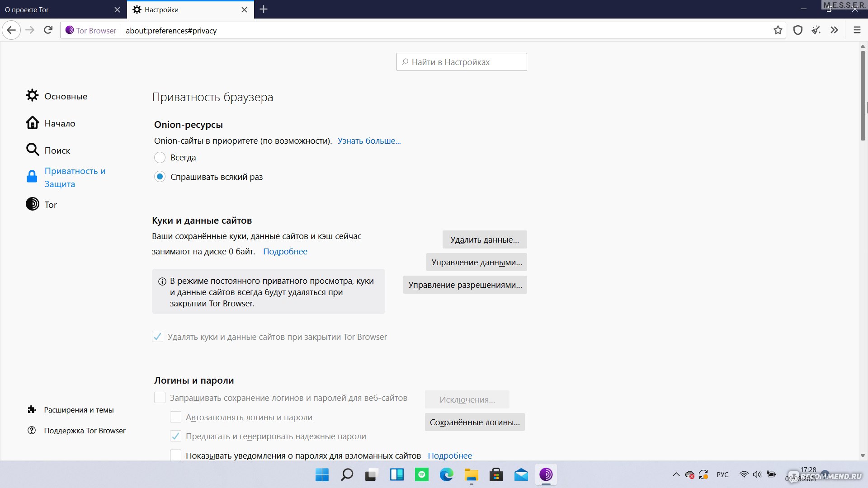The width and height of the screenshot is (868, 488).
Task: Click Удалить данные button
Action: click(484, 239)
